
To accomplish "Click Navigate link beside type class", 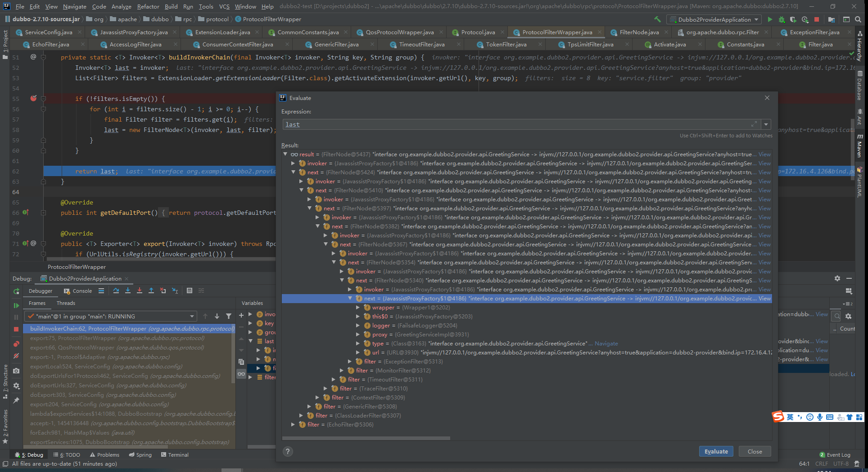I will tap(606, 343).
